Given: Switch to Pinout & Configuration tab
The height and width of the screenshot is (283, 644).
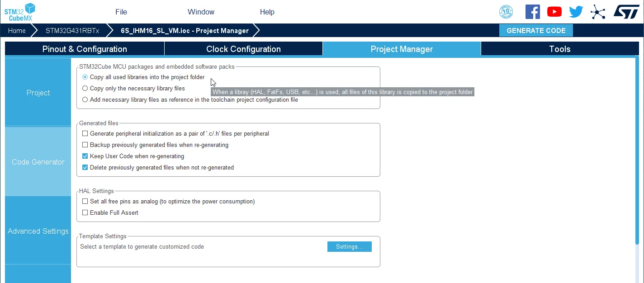Looking at the screenshot, I should 85,49.
